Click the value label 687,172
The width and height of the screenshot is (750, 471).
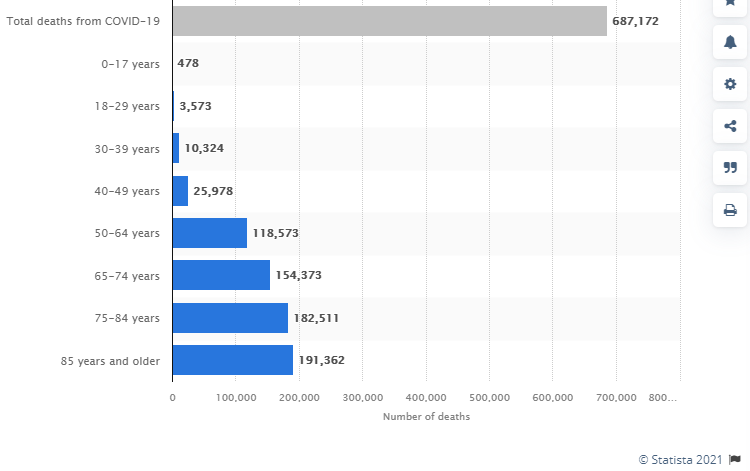point(635,21)
